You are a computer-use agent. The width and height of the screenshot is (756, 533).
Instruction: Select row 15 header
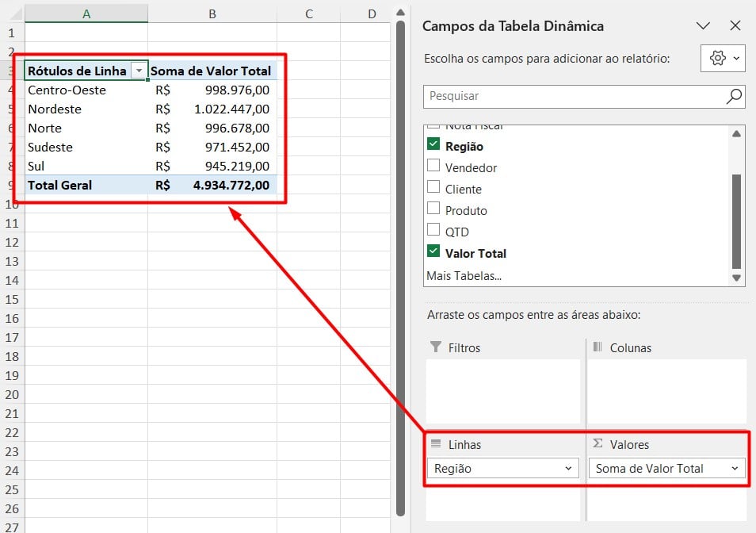click(12, 300)
